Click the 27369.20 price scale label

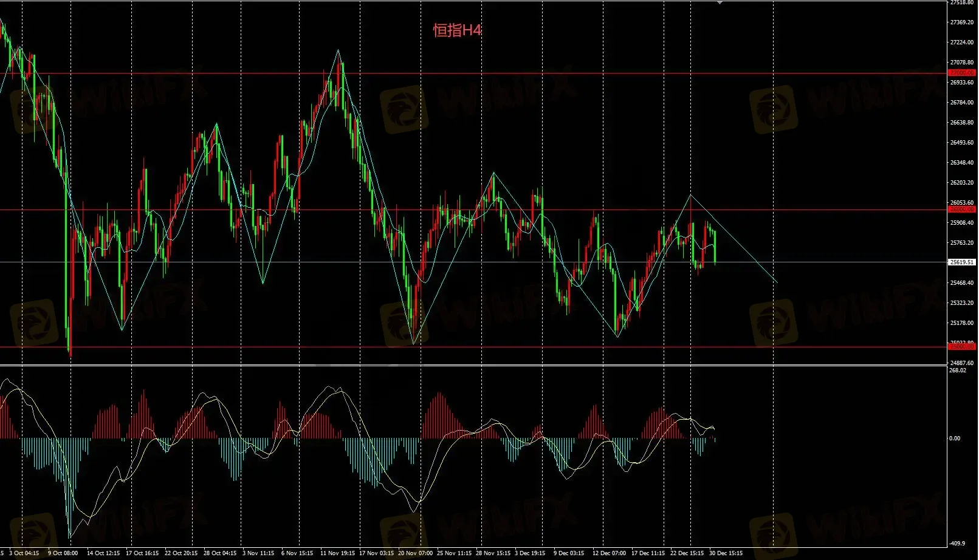click(961, 22)
